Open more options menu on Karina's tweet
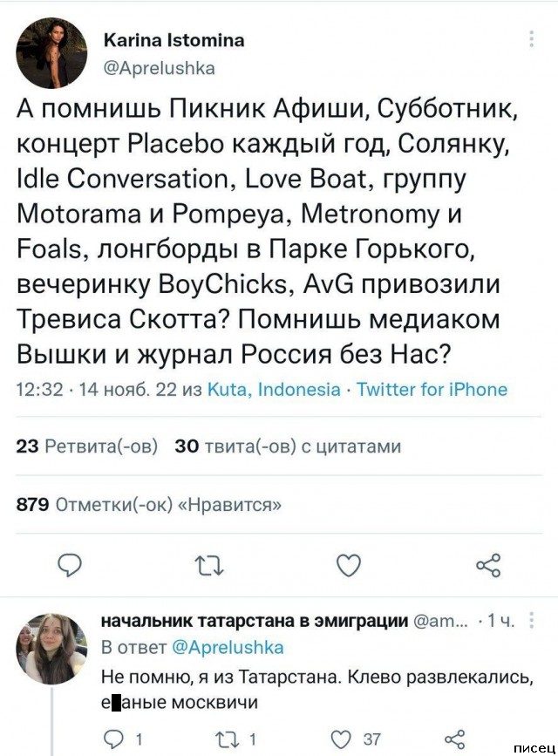This screenshot has height=756, width=558. coord(532,41)
